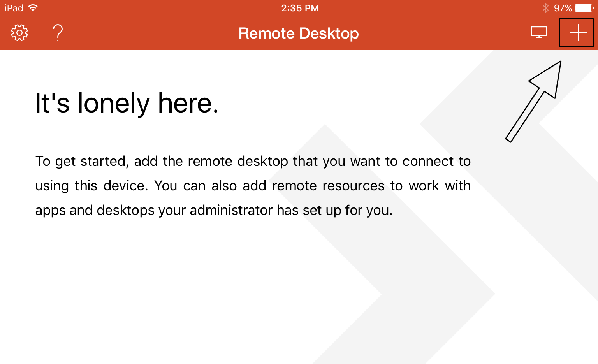Open the settings gear icon

click(19, 33)
